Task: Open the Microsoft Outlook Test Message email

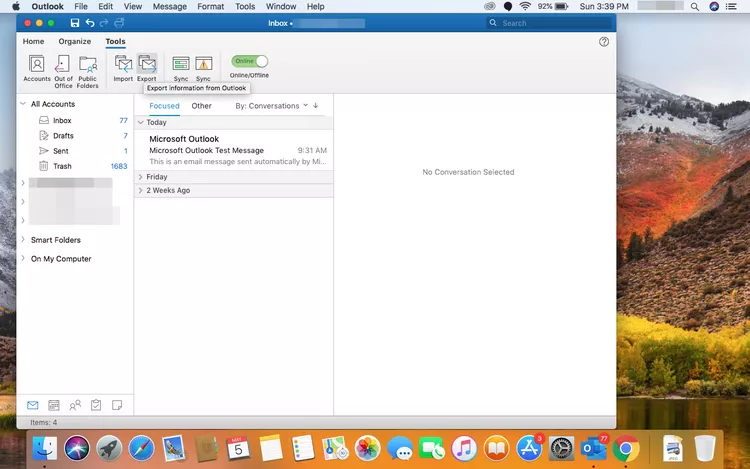Action: click(x=234, y=150)
